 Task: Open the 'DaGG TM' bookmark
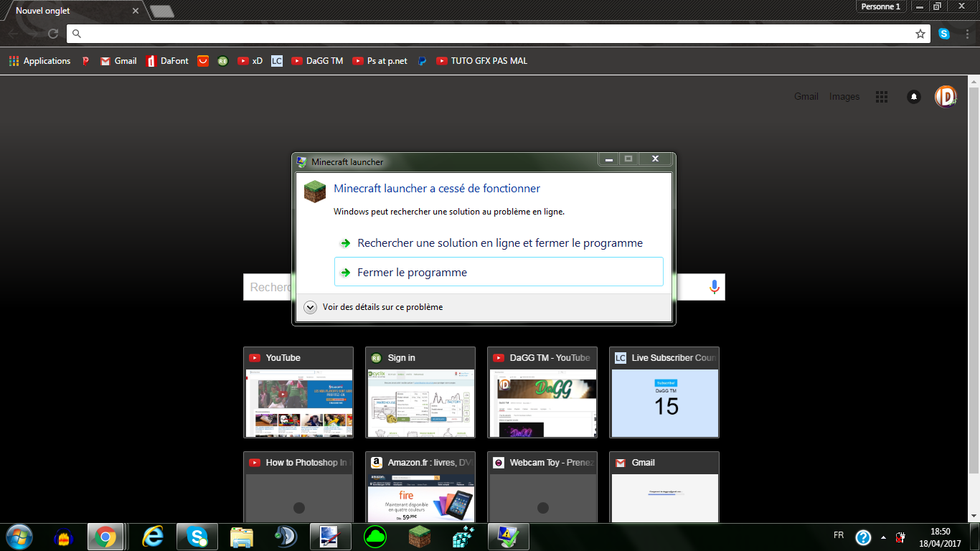tap(317, 61)
